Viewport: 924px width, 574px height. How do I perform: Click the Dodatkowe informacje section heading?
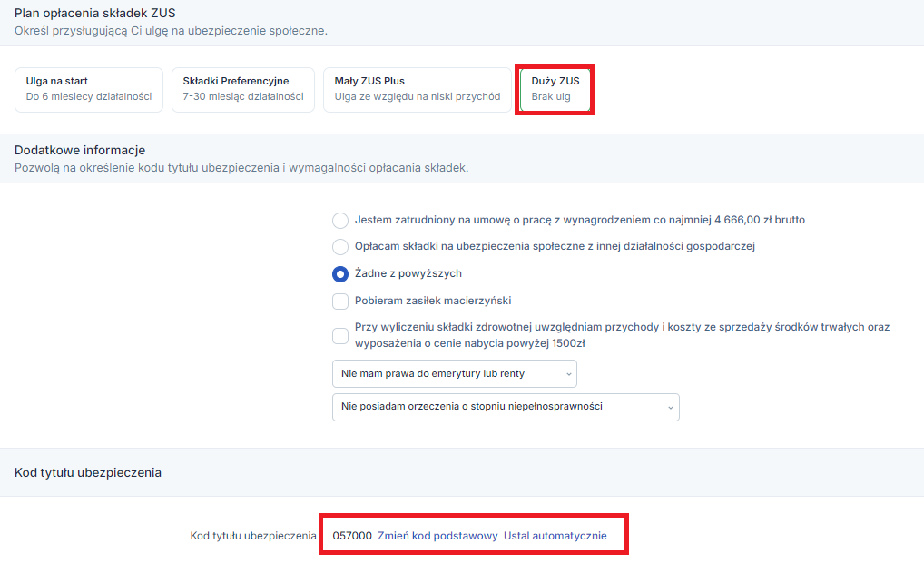[x=80, y=151]
